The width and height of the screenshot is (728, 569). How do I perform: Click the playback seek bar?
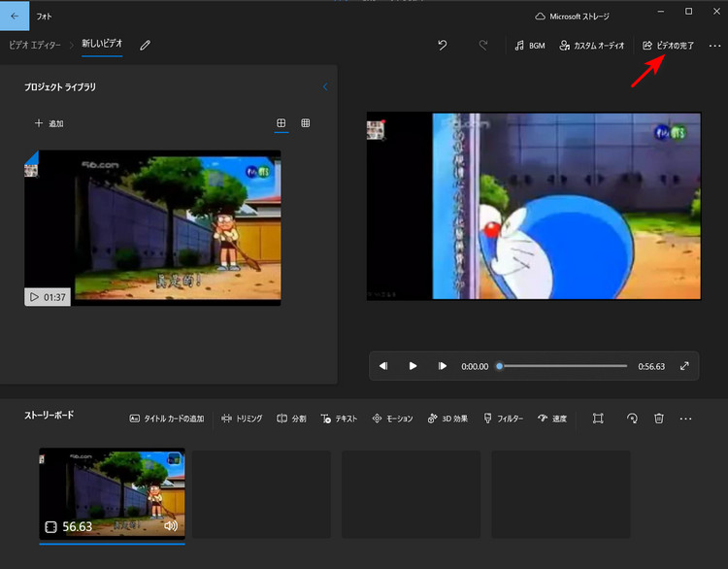tap(563, 366)
